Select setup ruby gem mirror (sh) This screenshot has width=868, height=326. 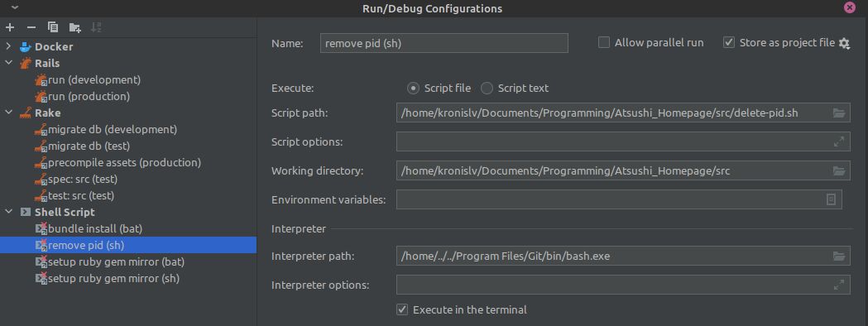click(113, 278)
